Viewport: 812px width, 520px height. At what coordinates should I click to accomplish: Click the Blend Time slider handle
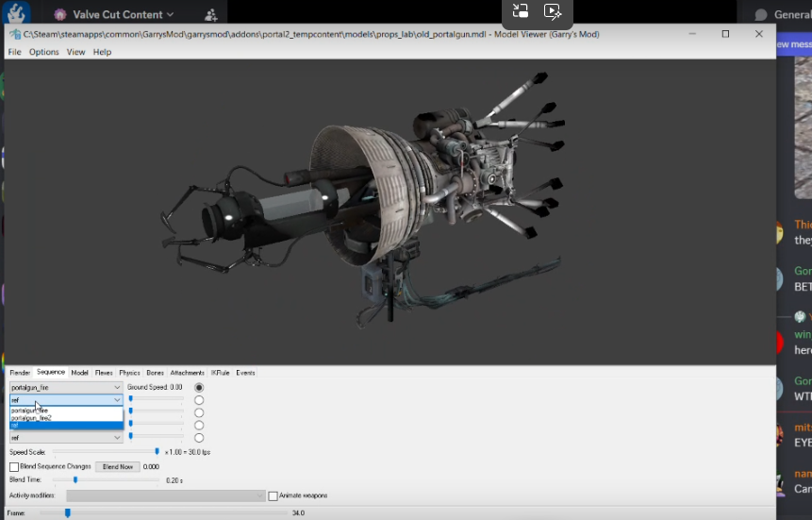coord(75,480)
